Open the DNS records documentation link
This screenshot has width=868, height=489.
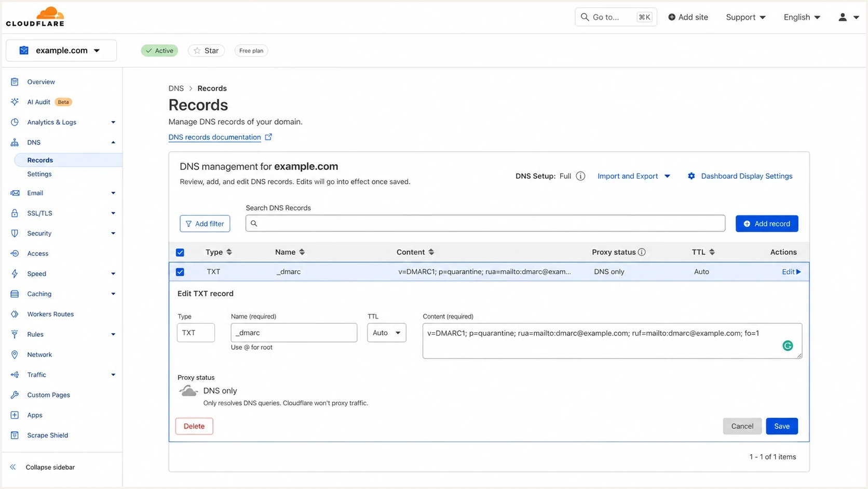pos(214,137)
